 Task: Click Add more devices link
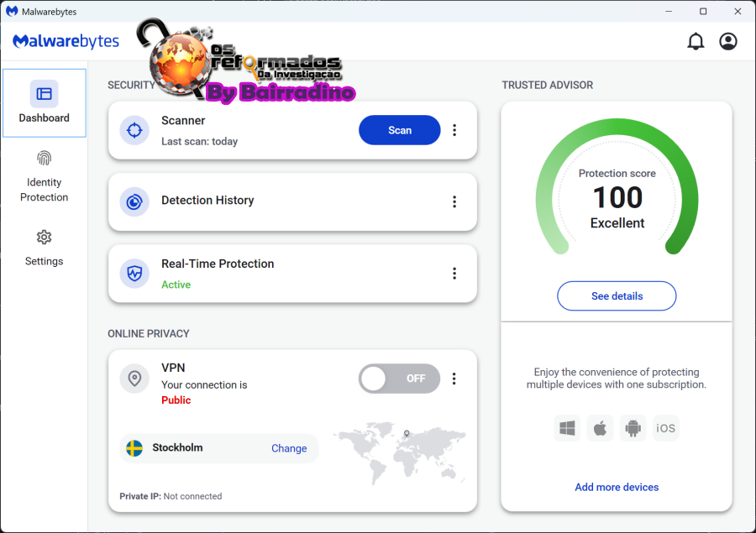point(617,487)
